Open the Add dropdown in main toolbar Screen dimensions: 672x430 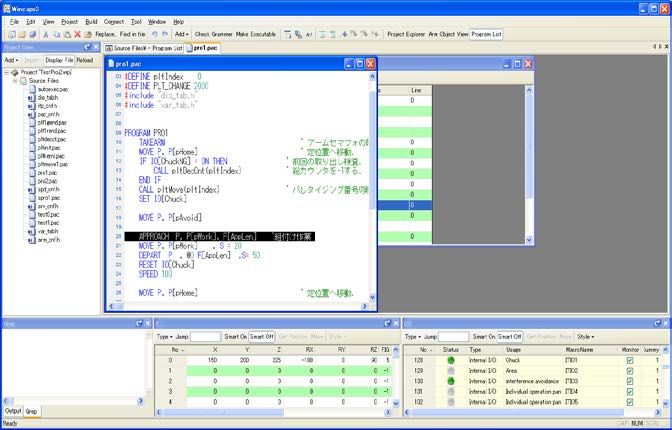click(182, 34)
